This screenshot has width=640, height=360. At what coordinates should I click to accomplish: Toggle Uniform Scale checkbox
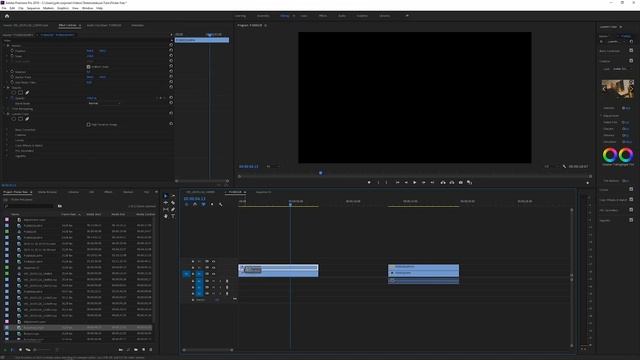click(89, 67)
